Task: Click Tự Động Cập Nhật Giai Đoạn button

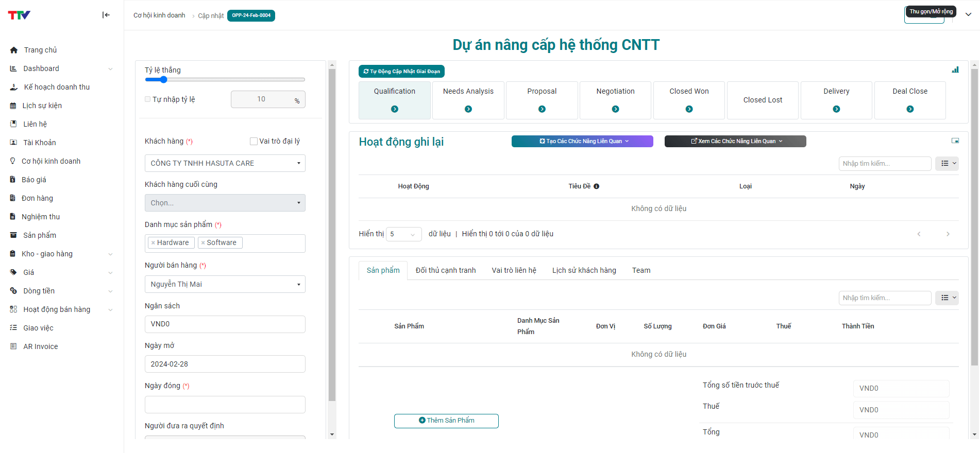Action: [401, 72]
